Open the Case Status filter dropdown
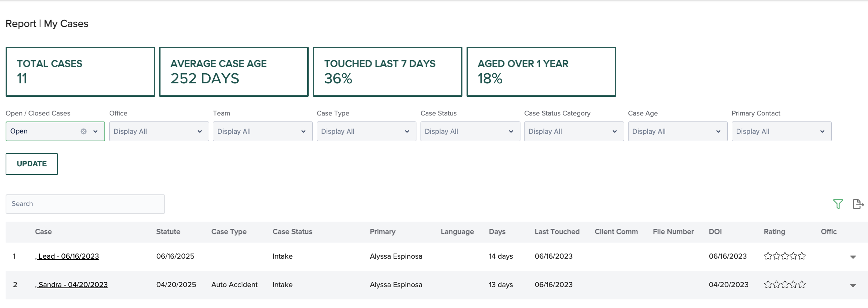The image size is (868, 308). pyautogui.click(x=470, y=132)
